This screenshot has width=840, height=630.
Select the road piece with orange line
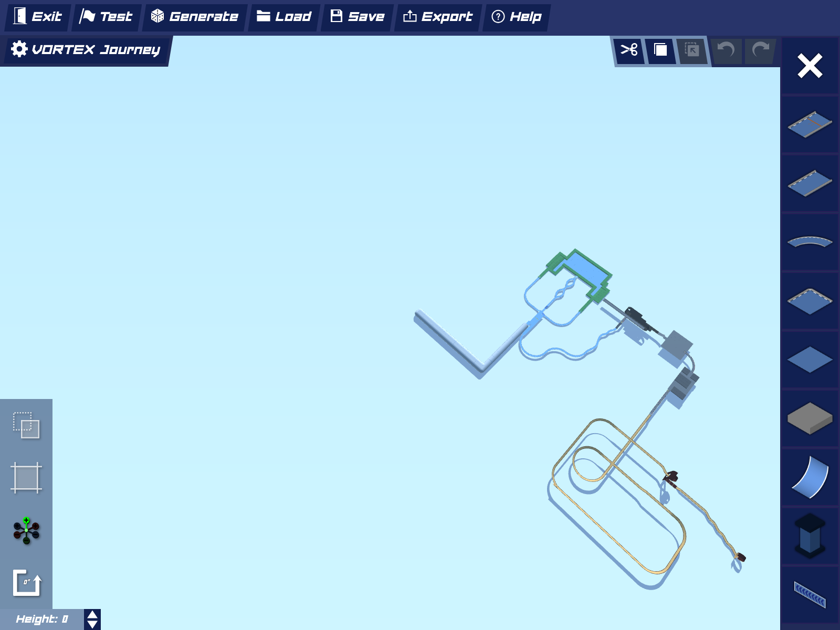[810, 124]
